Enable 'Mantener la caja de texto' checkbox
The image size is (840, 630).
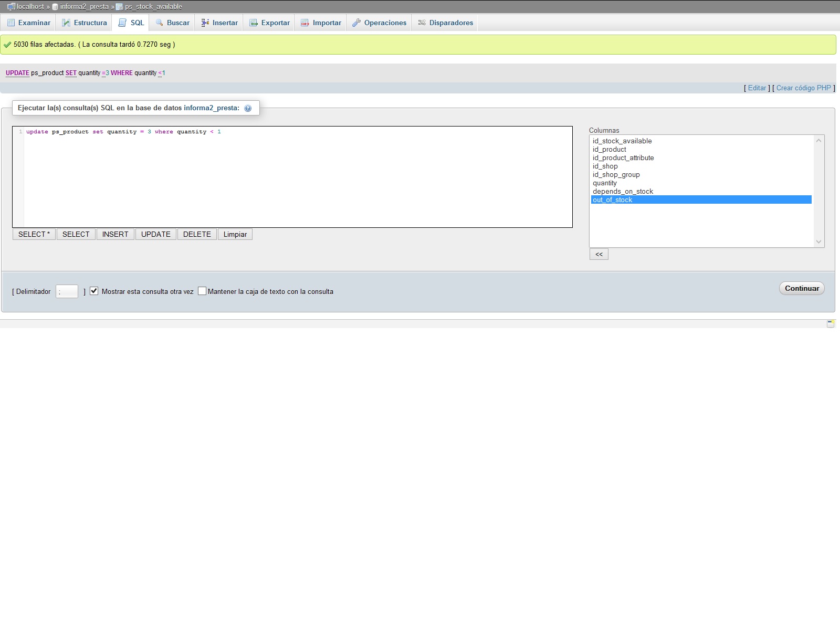click(x=202, y=291)
